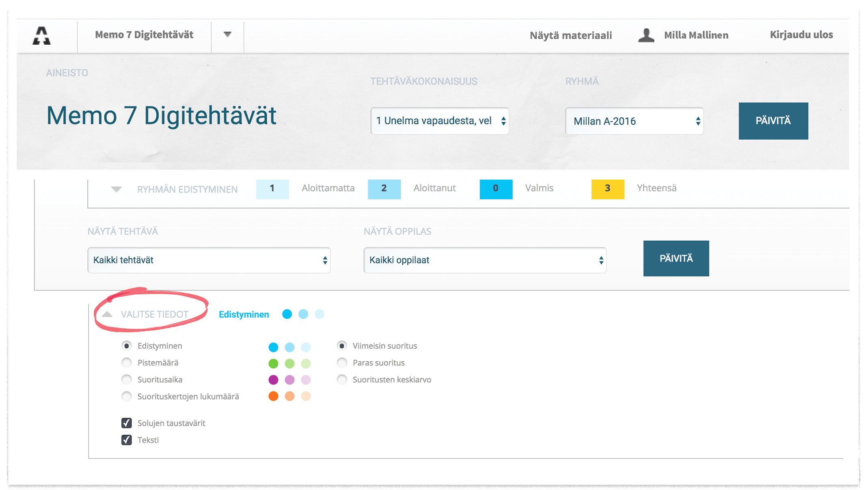
Task: Click the Valmis label
Action: point(539,188)
